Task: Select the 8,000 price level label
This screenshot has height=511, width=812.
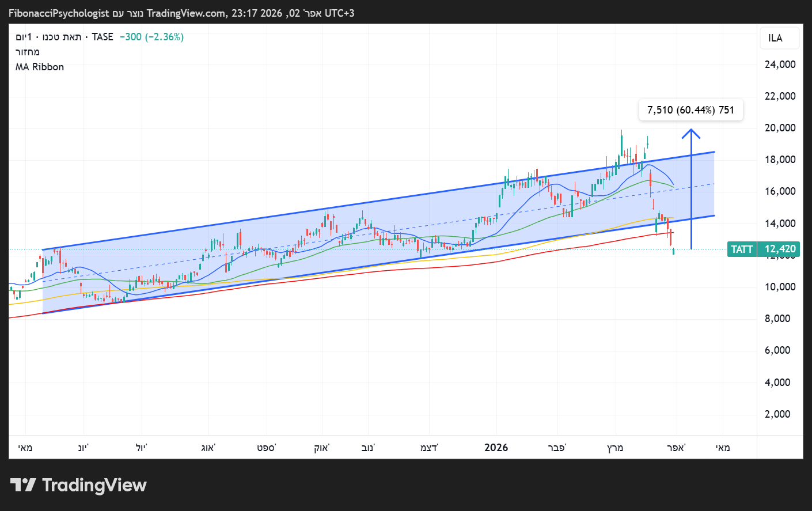Action: pos(777,319)
